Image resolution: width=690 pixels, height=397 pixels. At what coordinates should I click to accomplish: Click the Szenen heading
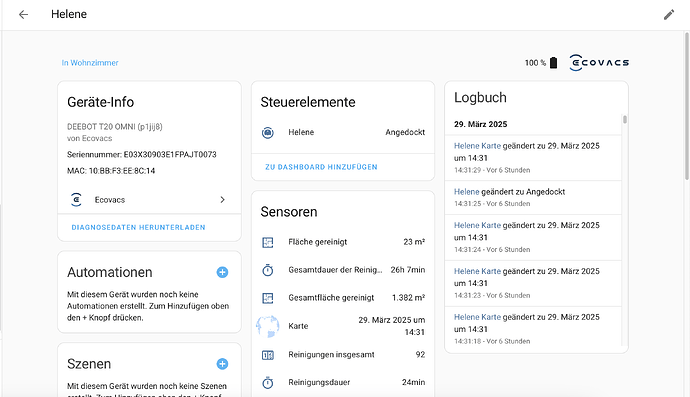pos(89,364)
